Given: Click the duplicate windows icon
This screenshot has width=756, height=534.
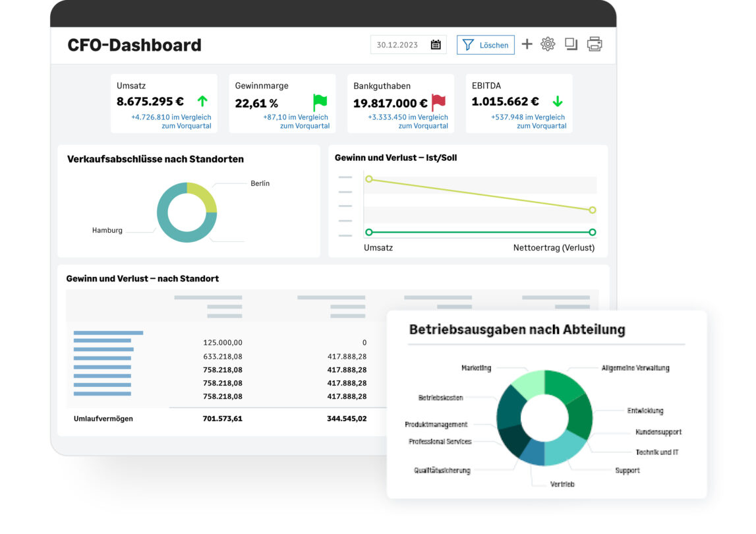Looking at the screenshot, I should (571, 44).
